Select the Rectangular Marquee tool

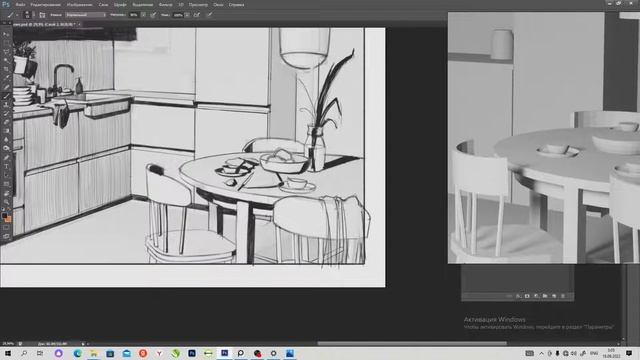[6, 43]
